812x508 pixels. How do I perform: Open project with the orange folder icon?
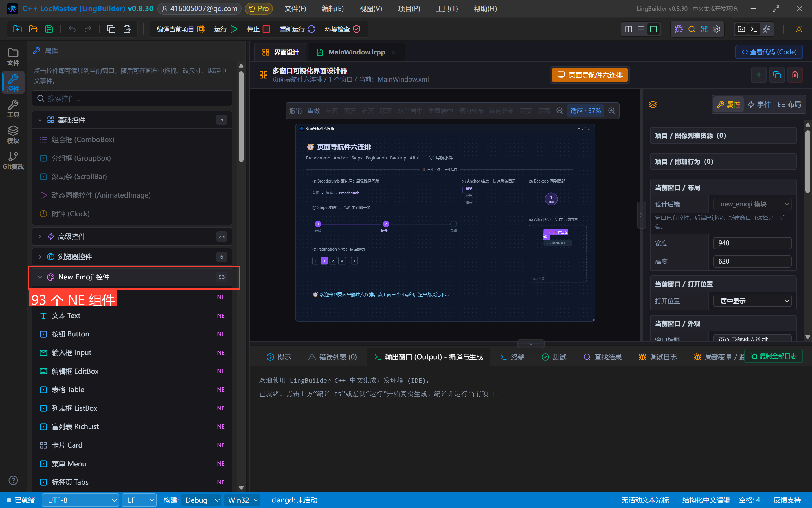point(33,29)
